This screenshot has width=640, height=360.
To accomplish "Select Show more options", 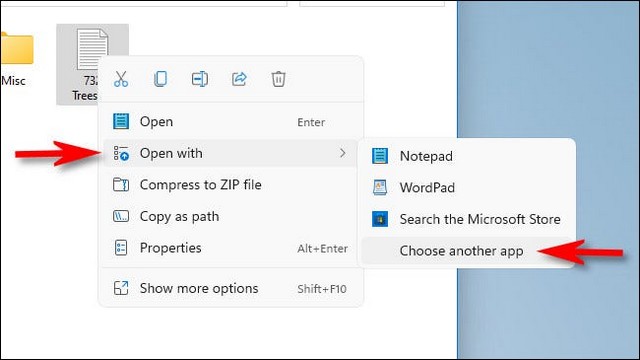I will (229, 289).
